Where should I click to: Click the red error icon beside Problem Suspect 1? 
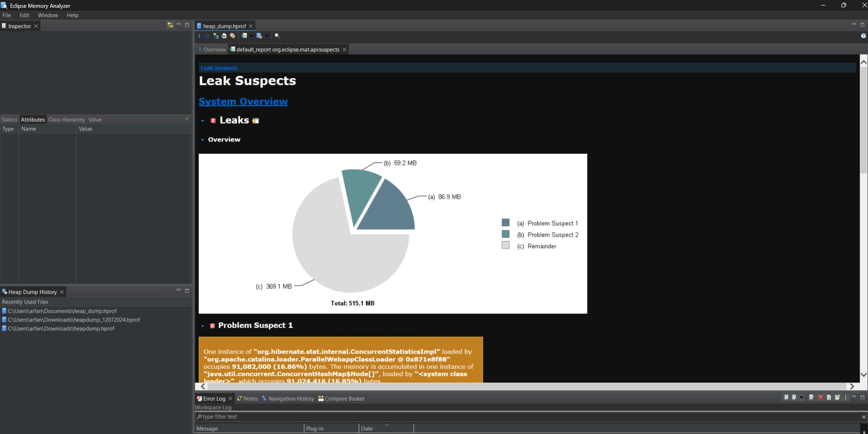(212, 326)
